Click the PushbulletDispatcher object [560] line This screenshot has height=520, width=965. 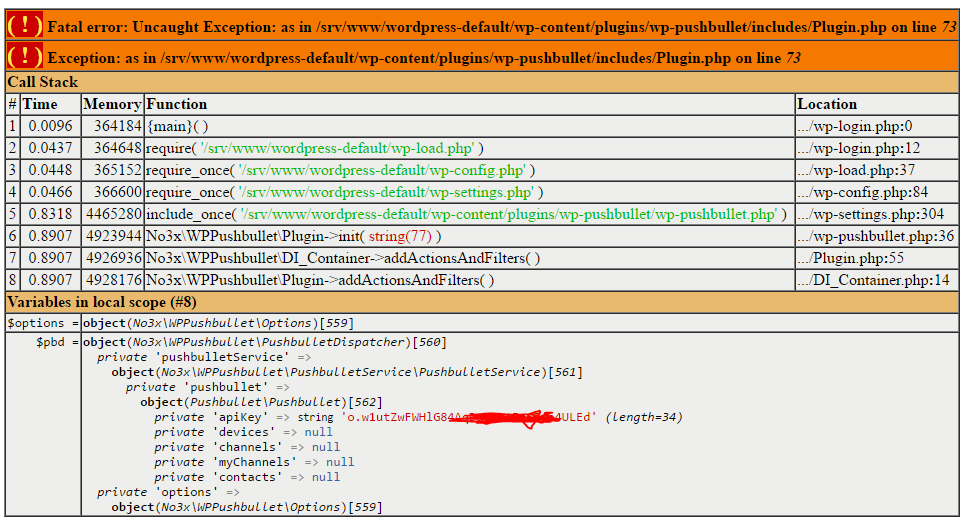tap(265, 342)
